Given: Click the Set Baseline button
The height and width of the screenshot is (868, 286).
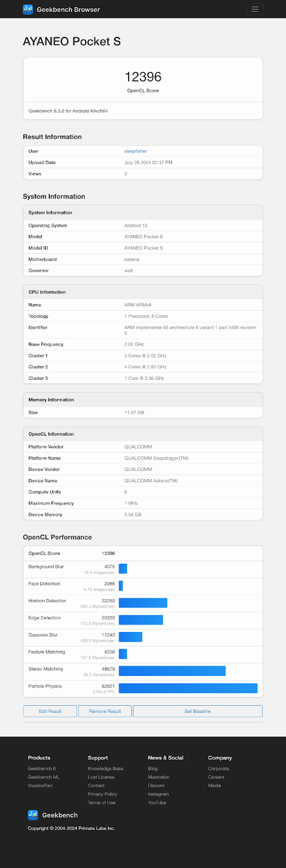Looking at the screenshot, I should pos(198,711).
